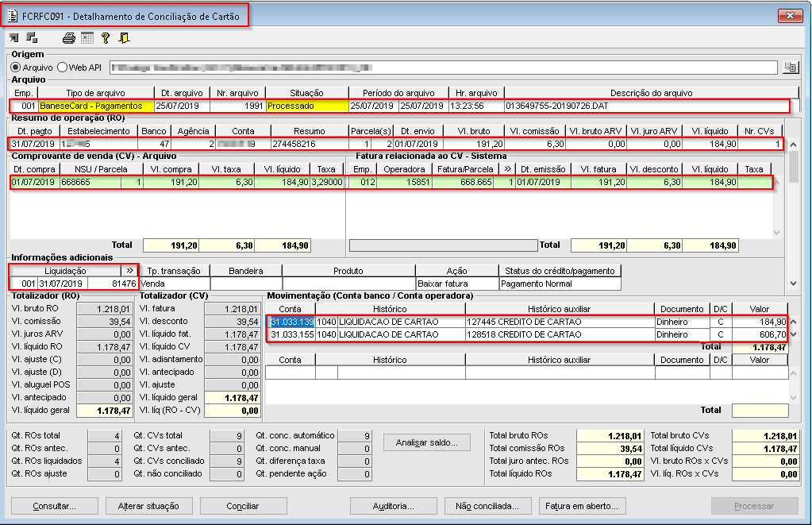Click the Taxa cell 3,29000
812x525 pixels.
(x=327, y=182)
